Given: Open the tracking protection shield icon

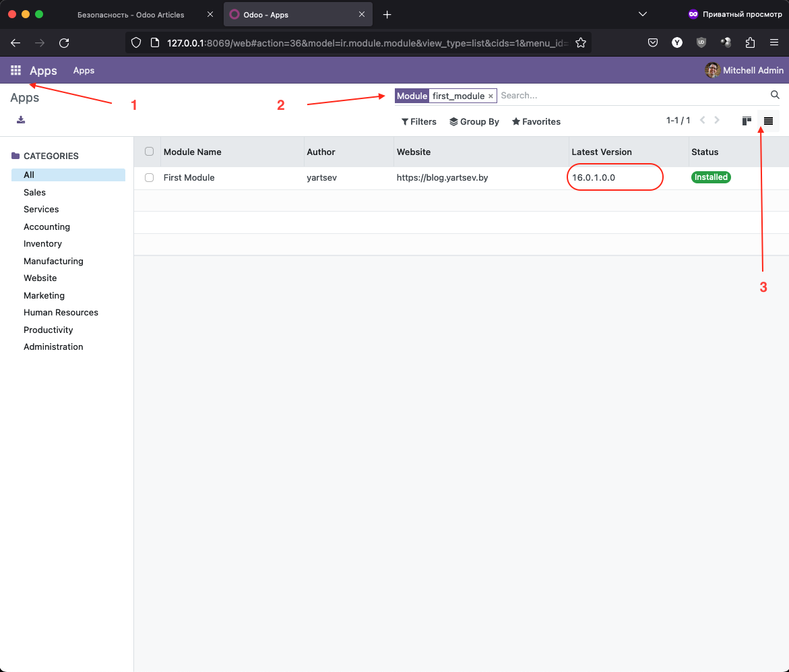Looking at the screenshot, I should click(136, 42).
